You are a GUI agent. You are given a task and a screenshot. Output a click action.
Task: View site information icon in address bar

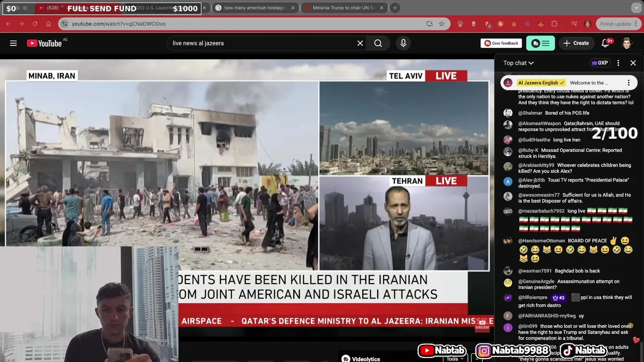coord(64,24)
